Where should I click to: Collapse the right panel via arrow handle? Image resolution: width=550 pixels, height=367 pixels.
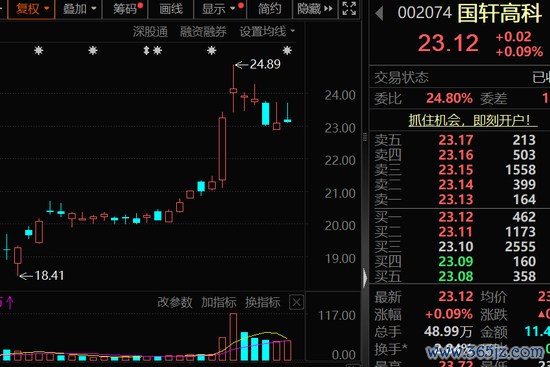[x=365, y=278]
